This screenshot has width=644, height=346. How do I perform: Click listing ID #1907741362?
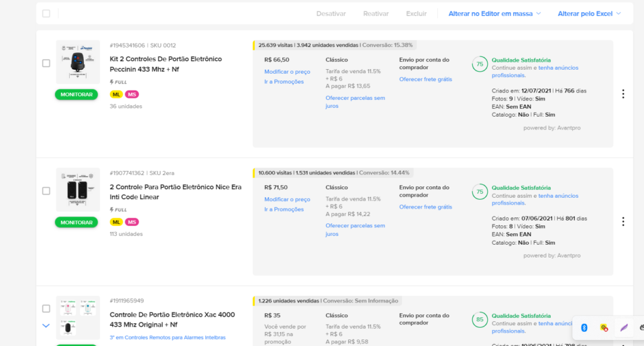click(x=127, y=173)
